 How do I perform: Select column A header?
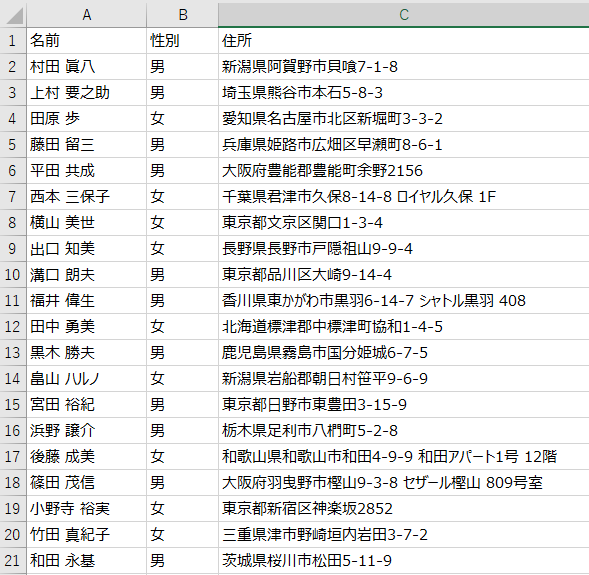[x=86, y=15]
